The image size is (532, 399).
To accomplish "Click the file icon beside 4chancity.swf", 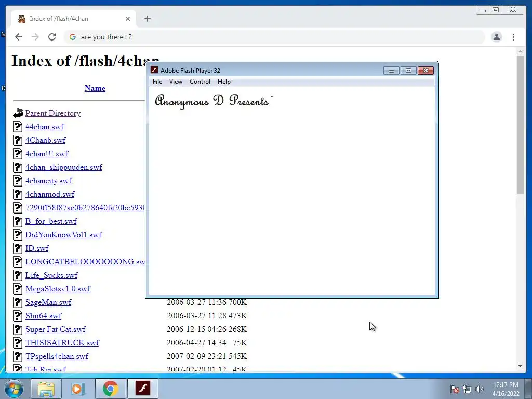I will pos(18,181).
